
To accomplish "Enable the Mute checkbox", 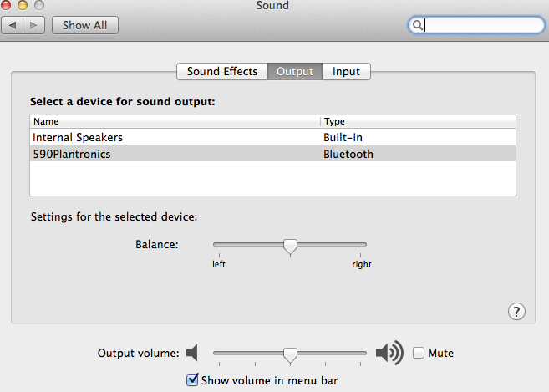I will [x=419, y=353].
